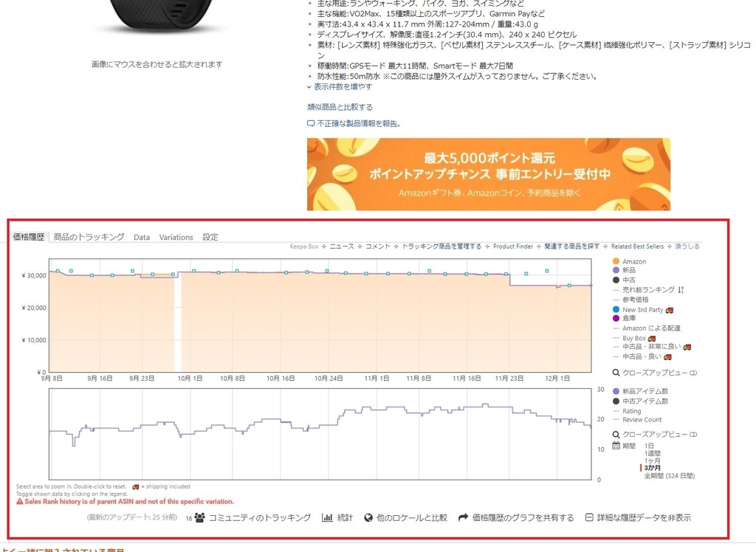Select 全期間 (324 日間) range
The width and height of the screenshot is (756, 552).
(x=669, y=476)
